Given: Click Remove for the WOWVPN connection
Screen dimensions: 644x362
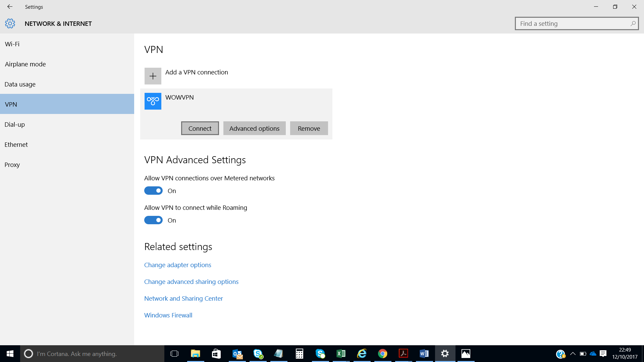Looking at the screenshot, I should pyautogui.click(x=309, y=128).
